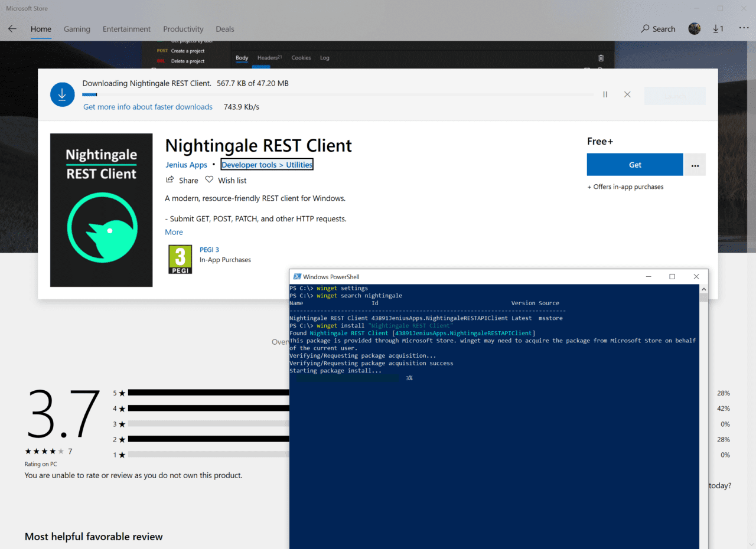The width and height of the screenshot is (756, 549).
Task: Click the Share label text
Action: coord(188,180)
